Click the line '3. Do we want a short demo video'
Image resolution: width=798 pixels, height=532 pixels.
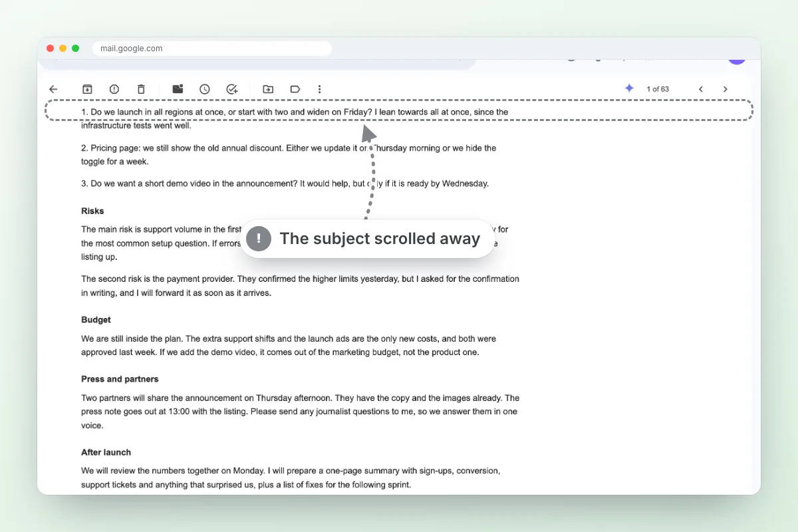click(285, 184)
